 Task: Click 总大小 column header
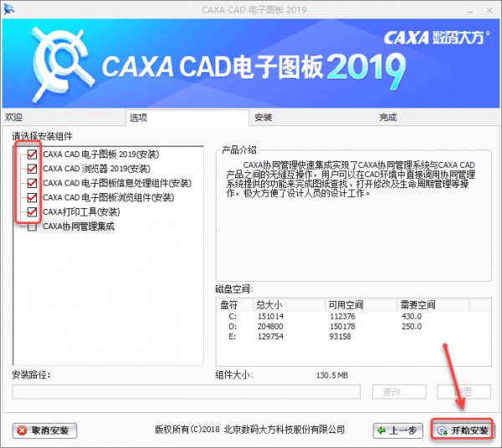(x=289, y=305)
